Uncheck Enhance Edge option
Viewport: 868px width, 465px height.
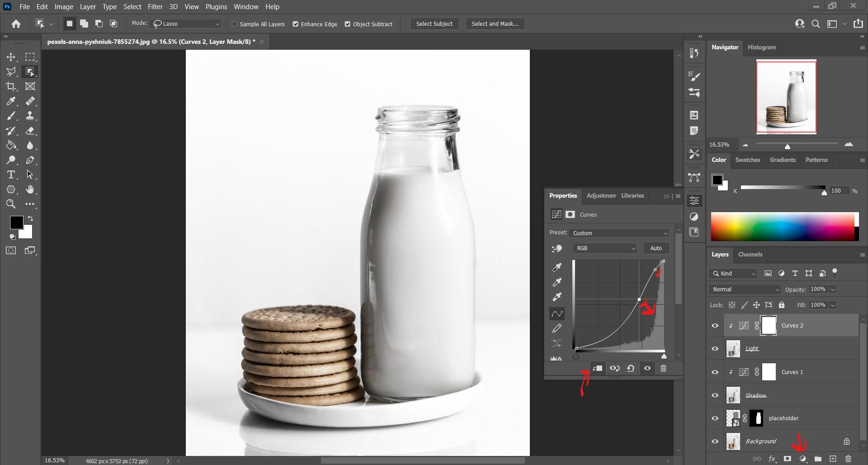(x=296, y=24)
